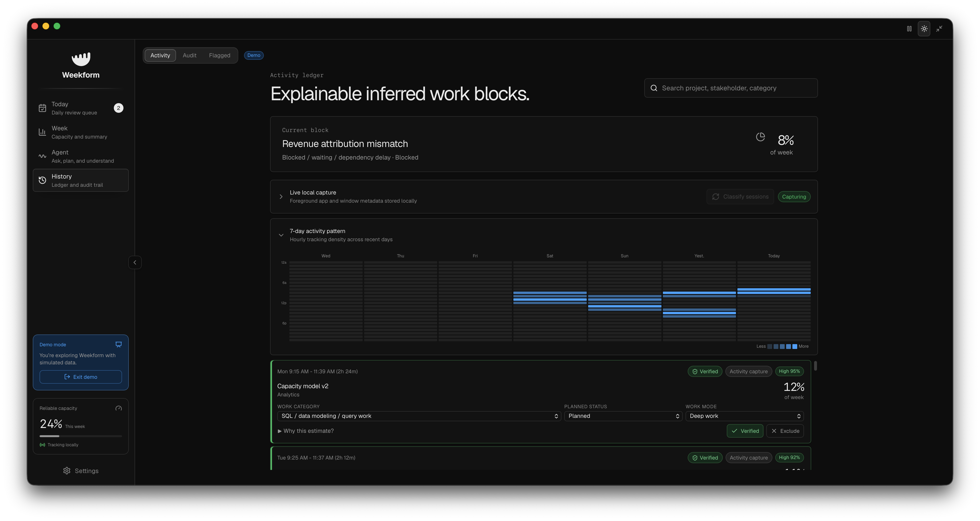Screen dimensions: 980x521
Task: Open Agent ask, plan, and understand
Action: point(81,156)
